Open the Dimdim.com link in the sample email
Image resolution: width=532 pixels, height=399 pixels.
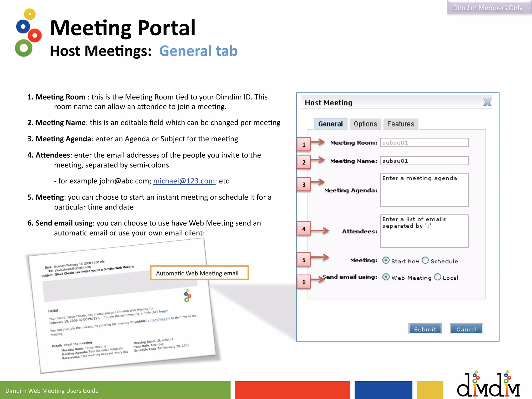click(161, 319)
